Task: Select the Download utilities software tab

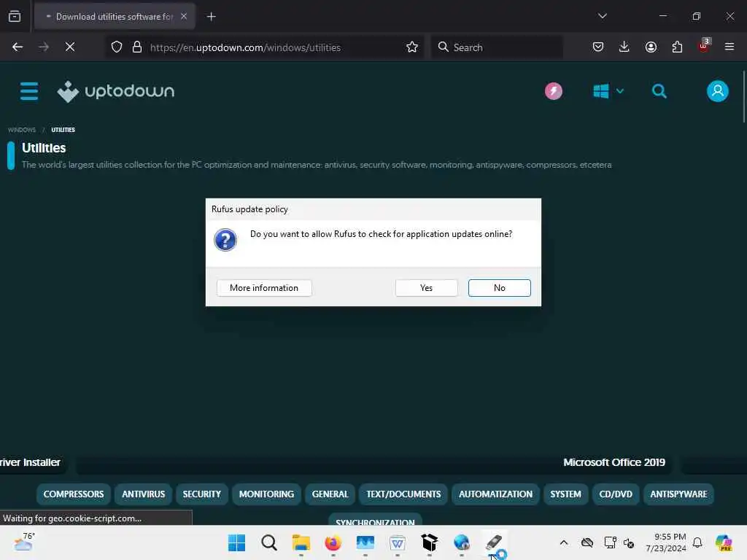Action: point(115,16)
